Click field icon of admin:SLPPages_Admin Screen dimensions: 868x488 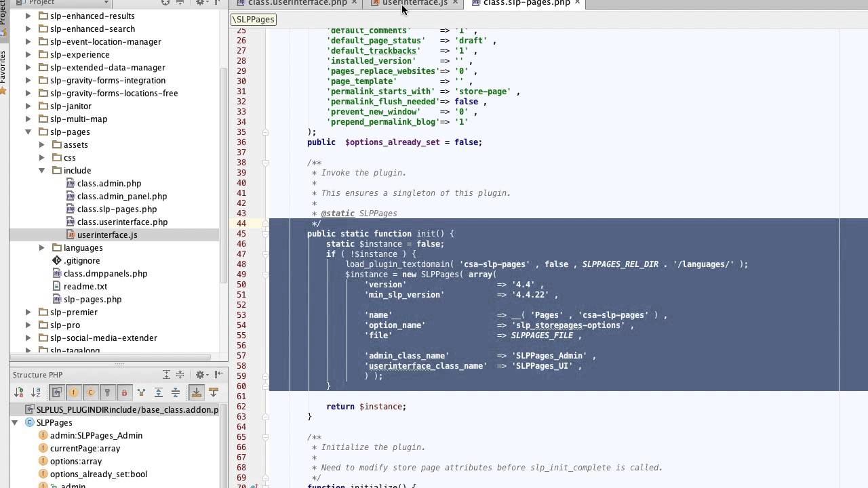click(43, 435)
